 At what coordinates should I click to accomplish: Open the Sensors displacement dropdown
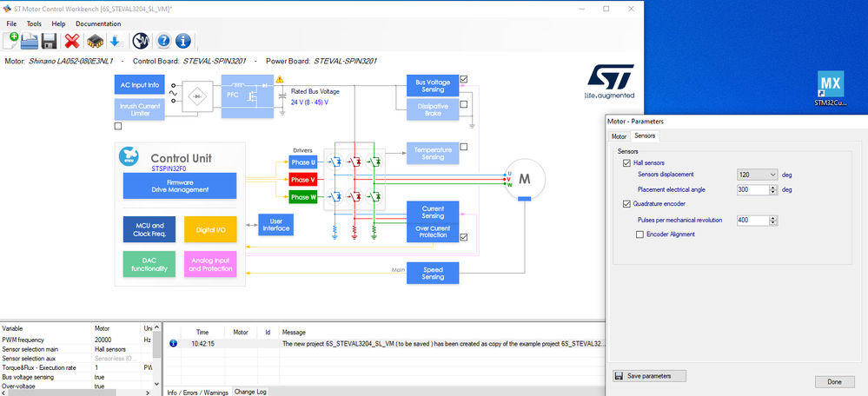coord(758,175)
